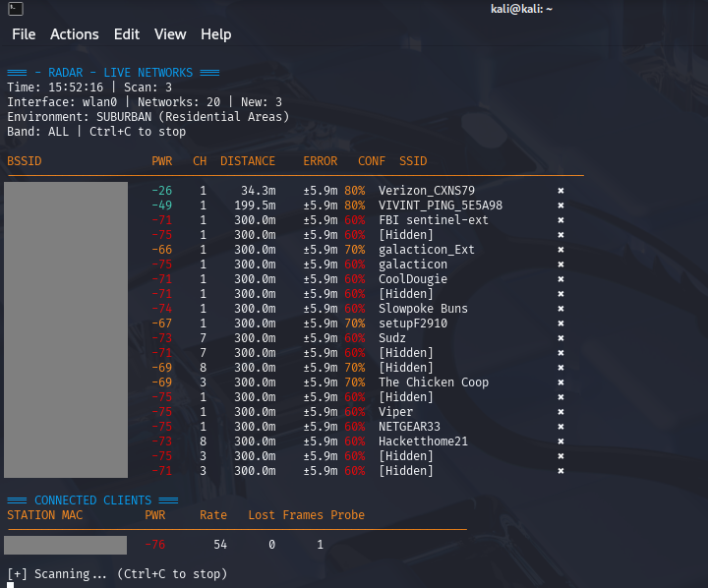Screen dimensions: 708x588
Task: Click the Viper SSID entry
Action: coord(395,412)
